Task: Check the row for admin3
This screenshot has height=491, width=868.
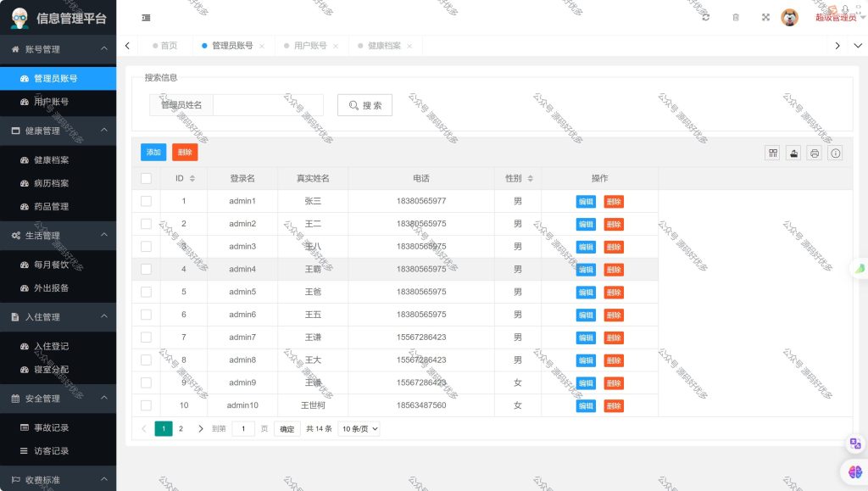Action: click(146, 246)
